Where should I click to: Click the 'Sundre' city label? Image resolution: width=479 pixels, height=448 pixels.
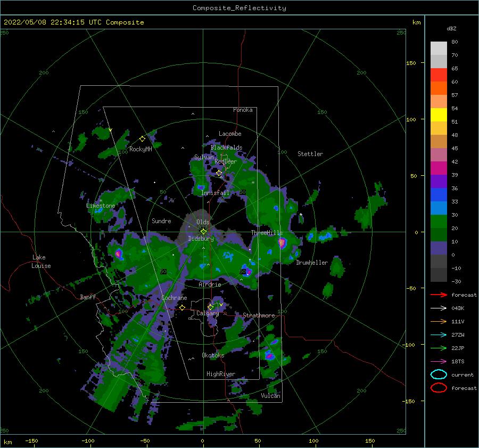[161, 221]
